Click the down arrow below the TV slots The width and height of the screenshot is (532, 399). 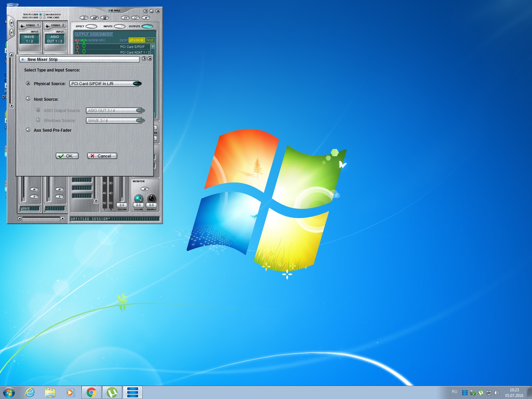pos(96,201)
